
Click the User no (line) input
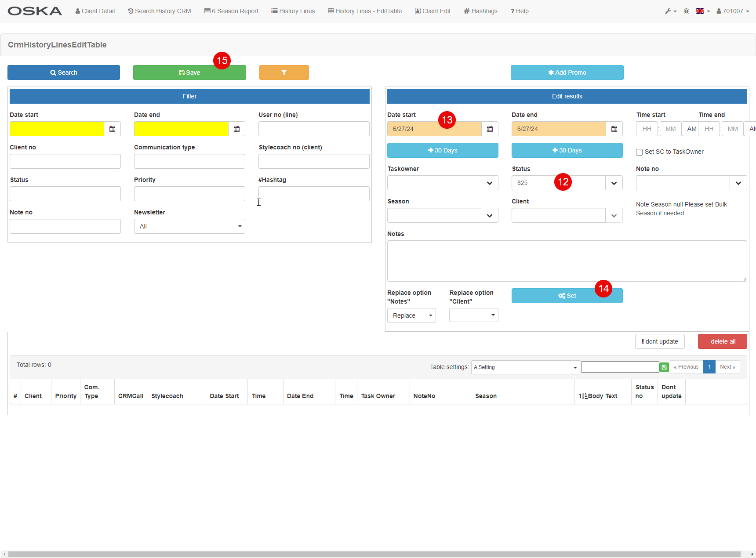(314, 129)
